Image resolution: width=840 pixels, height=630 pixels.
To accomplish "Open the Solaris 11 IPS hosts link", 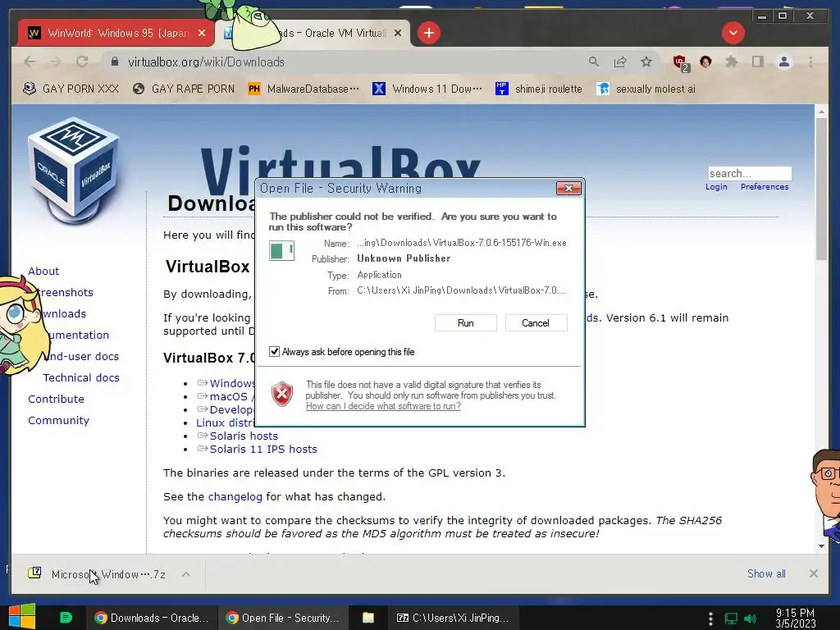I will coord(263,449).
